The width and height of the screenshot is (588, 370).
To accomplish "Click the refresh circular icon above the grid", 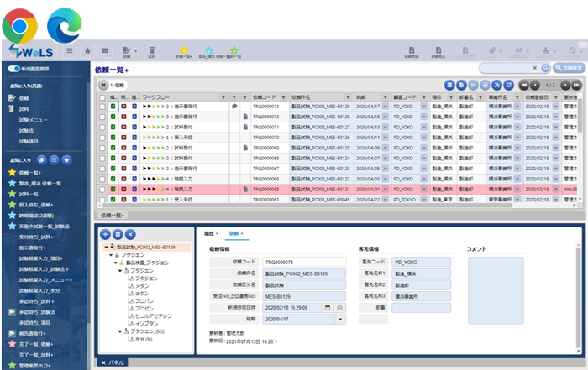I will coord(509,86).
